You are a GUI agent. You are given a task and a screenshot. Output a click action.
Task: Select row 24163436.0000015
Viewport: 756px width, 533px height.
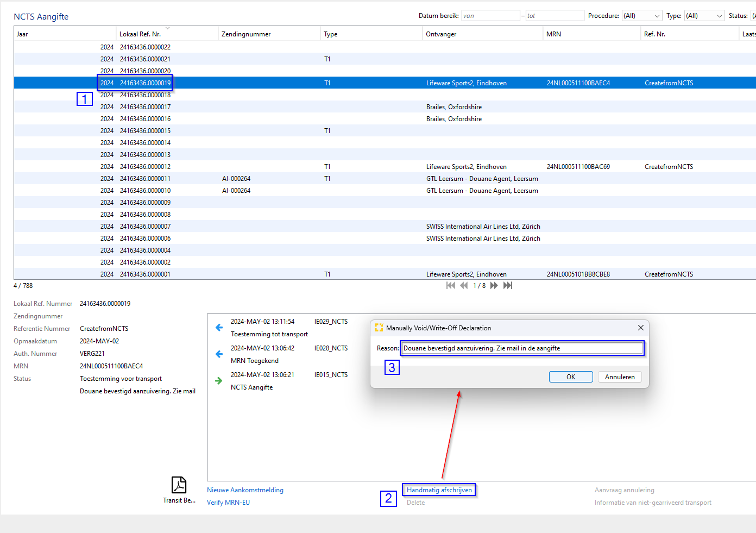click(385, 131)
